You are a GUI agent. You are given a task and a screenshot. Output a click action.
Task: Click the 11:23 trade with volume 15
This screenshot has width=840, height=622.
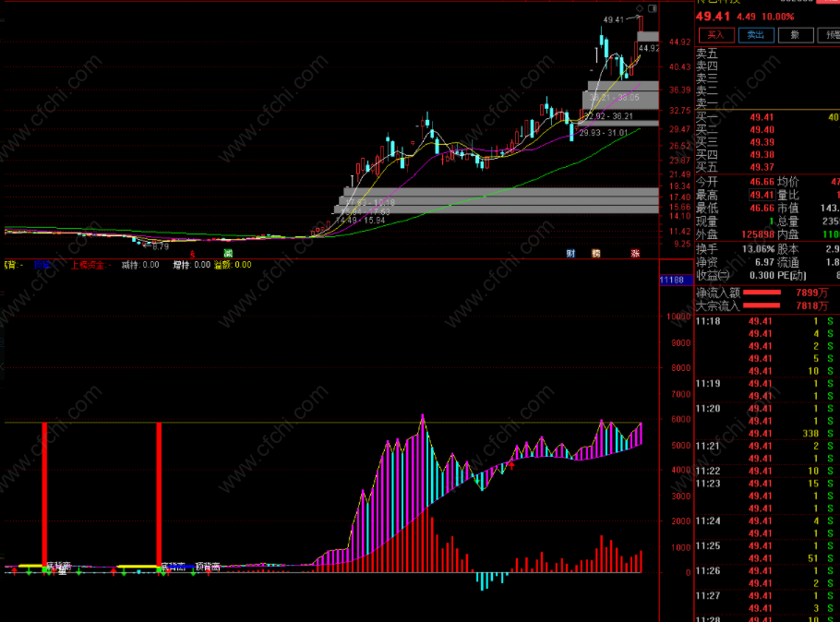click(766, 484)
